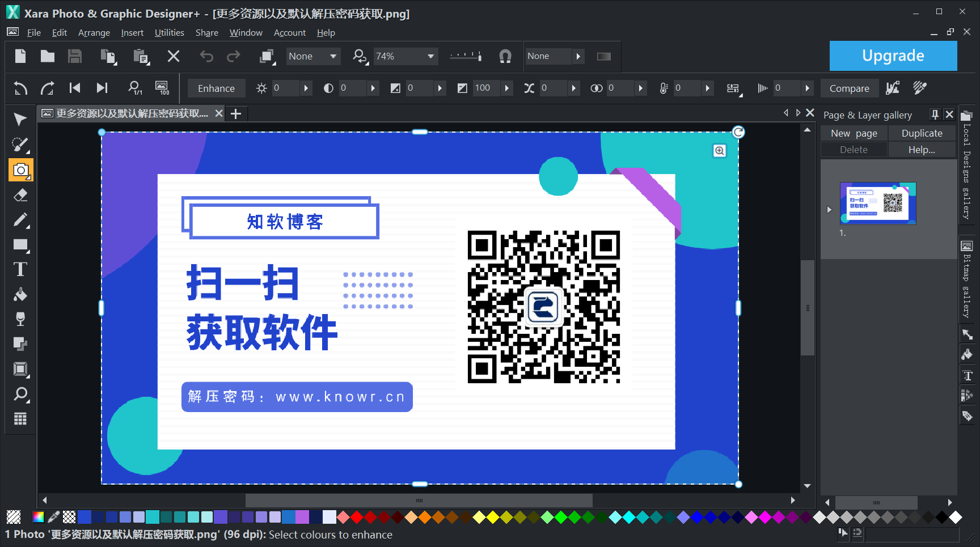Open the Share menu

[207, 33]
